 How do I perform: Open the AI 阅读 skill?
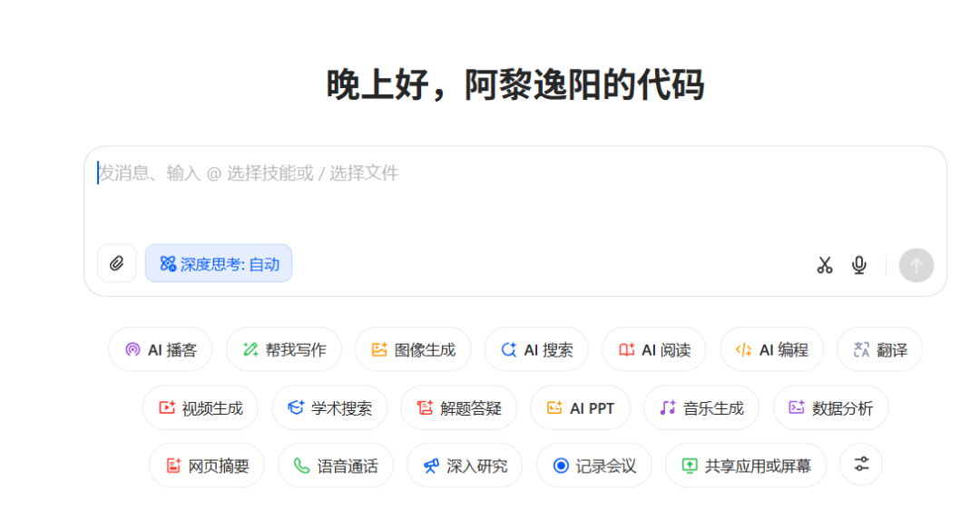654,349
